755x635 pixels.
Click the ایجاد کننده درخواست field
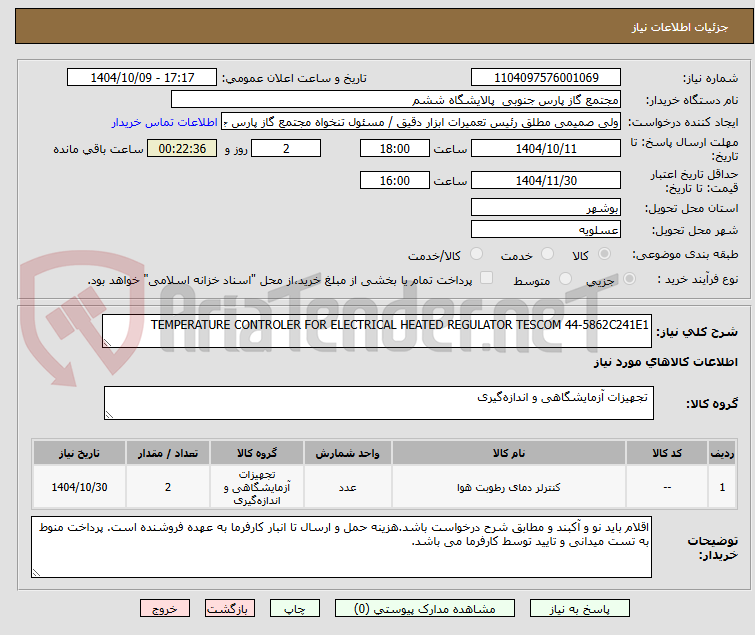421,122
